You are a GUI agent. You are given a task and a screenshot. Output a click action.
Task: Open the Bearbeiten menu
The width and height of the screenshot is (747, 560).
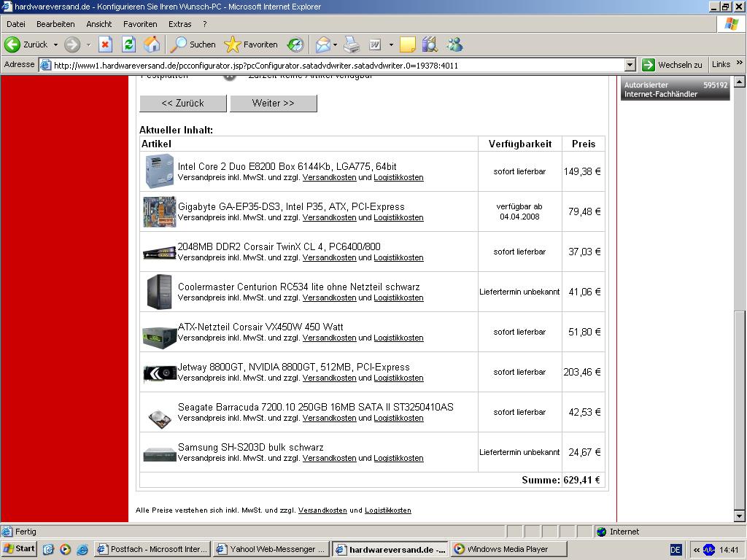pos(55,24)
